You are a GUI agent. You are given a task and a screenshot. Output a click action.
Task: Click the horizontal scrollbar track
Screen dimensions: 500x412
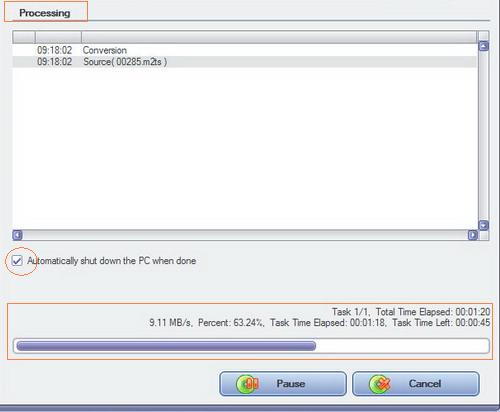coord(245,235)
